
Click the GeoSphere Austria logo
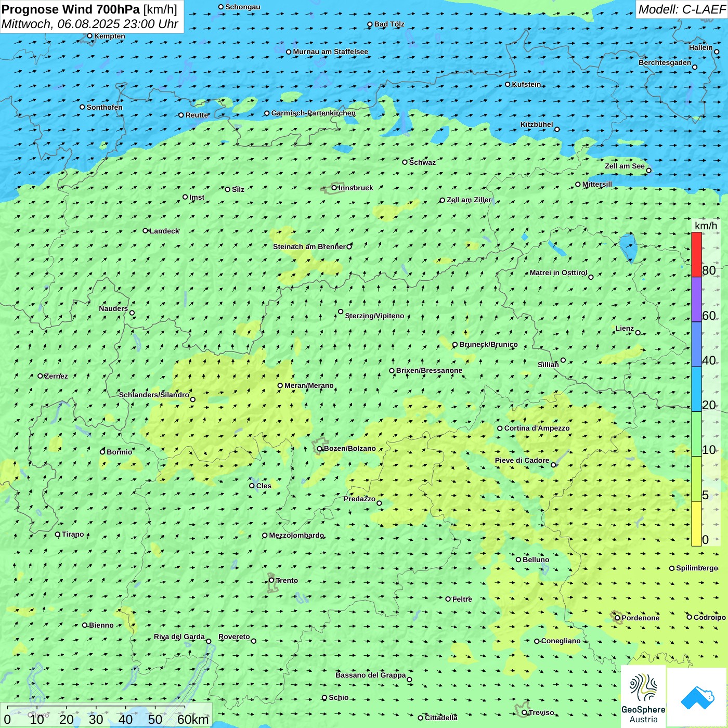643,696
